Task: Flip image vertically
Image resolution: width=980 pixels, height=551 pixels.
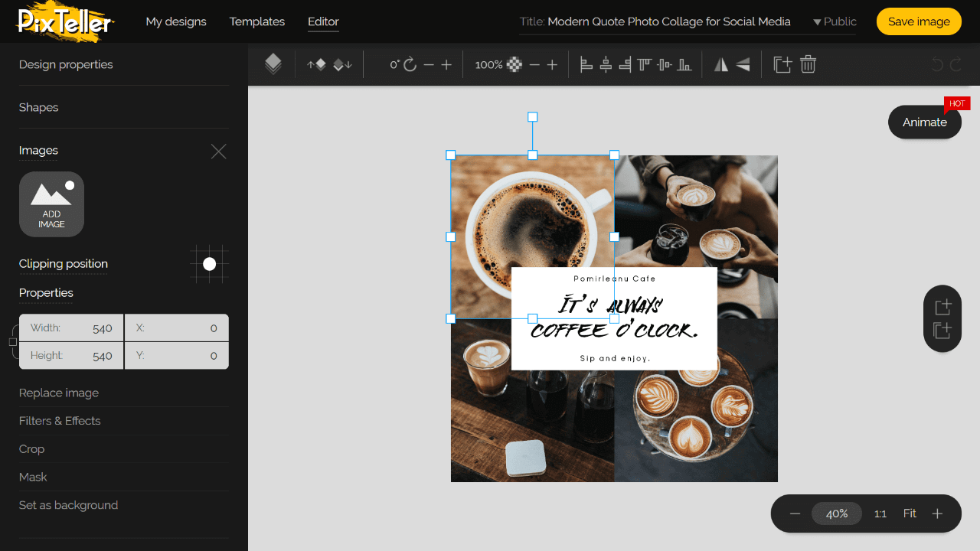Action: pos(743,65)
